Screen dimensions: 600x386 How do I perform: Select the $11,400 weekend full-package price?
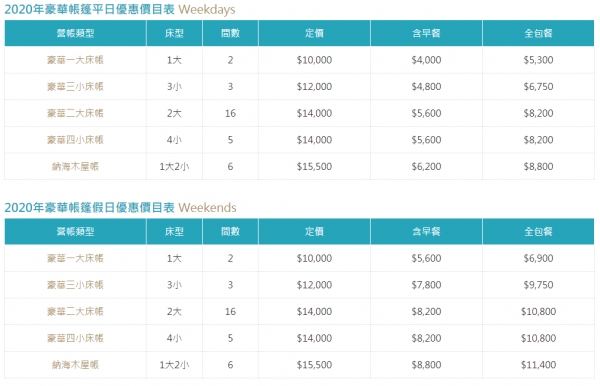[538, 365]
